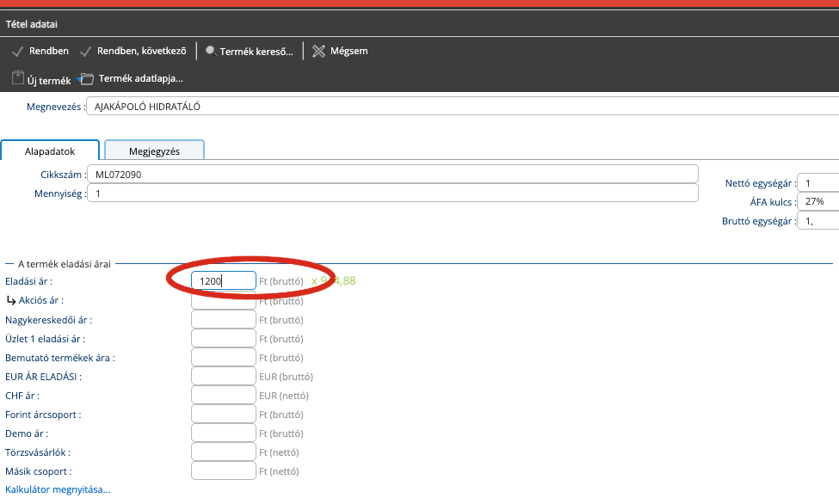Click the EUR ÁR ELADÁSI input field
Image resolution: width=839 pixels, height=504 pixels.
(223, 376)
